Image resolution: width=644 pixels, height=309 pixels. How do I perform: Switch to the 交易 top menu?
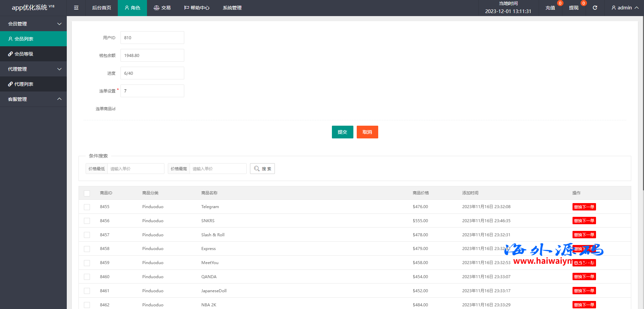(x=162, y=8)
